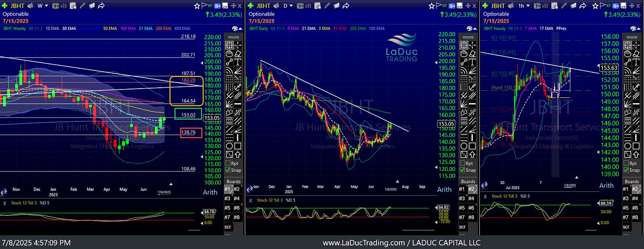The image size is (644, 249).
Task: Click the add-indicator grid icon in weekly chart toolbar
Action: click(x=73, y=6)
